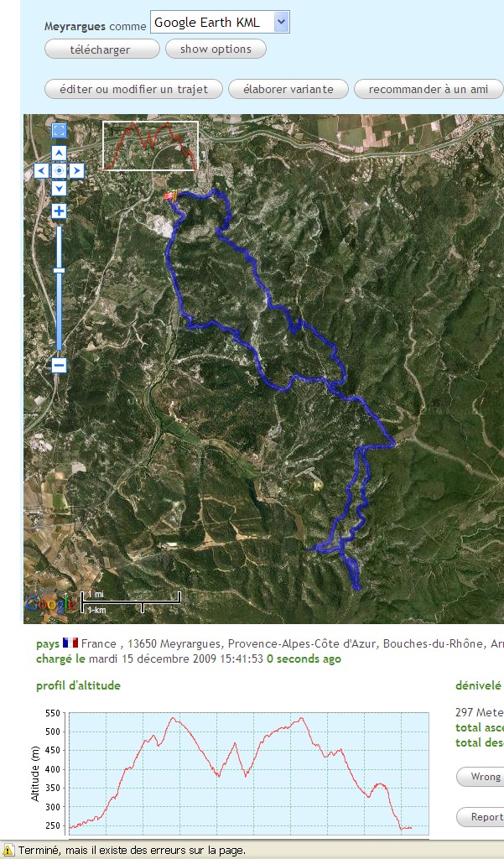Pan the map right with arrow
Image resolution: width=504 pixels, height=859 pixels.
(x=76, y=171)
